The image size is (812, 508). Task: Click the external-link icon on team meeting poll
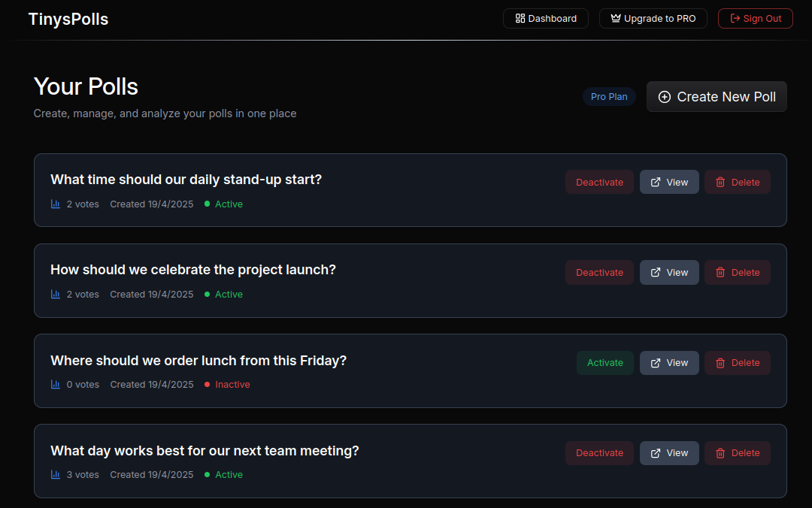(x=656, y=453)
